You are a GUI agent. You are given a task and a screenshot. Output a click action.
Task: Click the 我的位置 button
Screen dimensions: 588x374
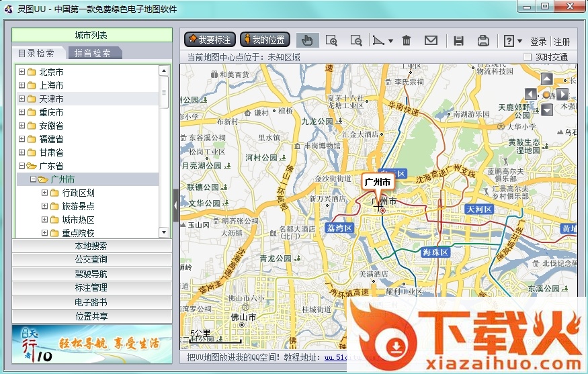265,40
